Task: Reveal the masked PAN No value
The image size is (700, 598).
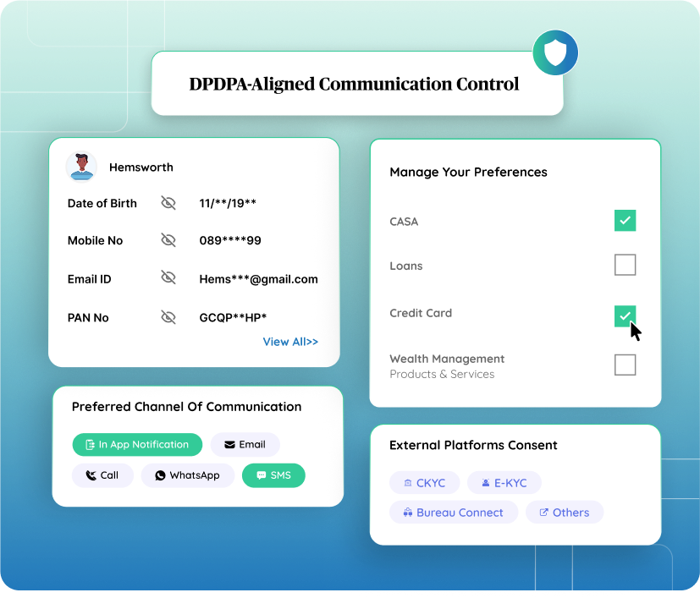Action: point(168,317)
